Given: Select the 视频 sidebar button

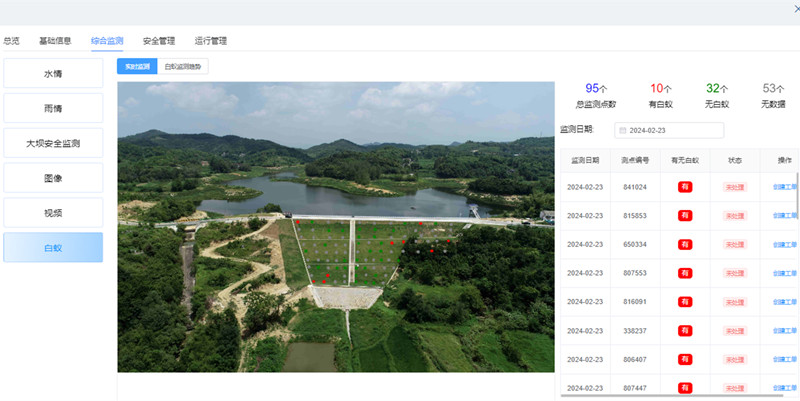Looking at the screenshot, I should coord(53,212).
